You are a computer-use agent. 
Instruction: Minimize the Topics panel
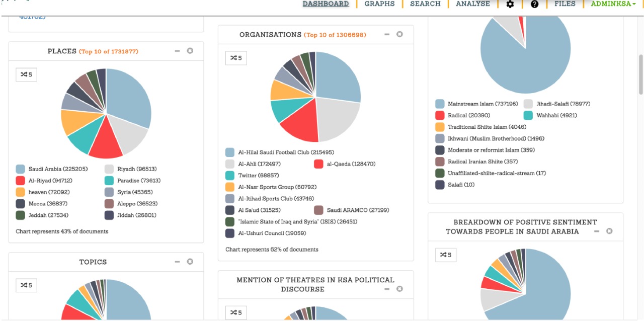(178, 262)
